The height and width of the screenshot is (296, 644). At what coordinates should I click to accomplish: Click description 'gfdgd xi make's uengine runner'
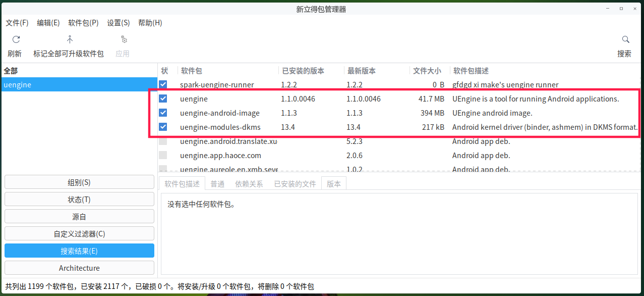point(505,85)
